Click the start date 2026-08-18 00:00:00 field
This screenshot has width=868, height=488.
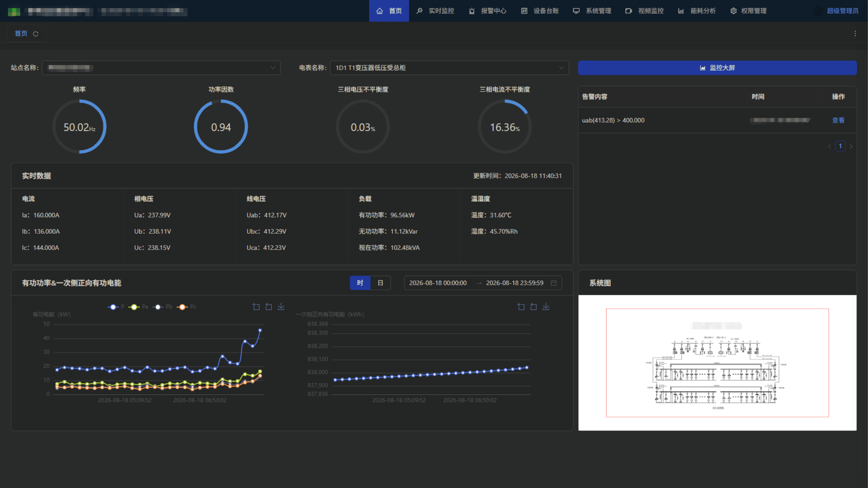[438, 283]
